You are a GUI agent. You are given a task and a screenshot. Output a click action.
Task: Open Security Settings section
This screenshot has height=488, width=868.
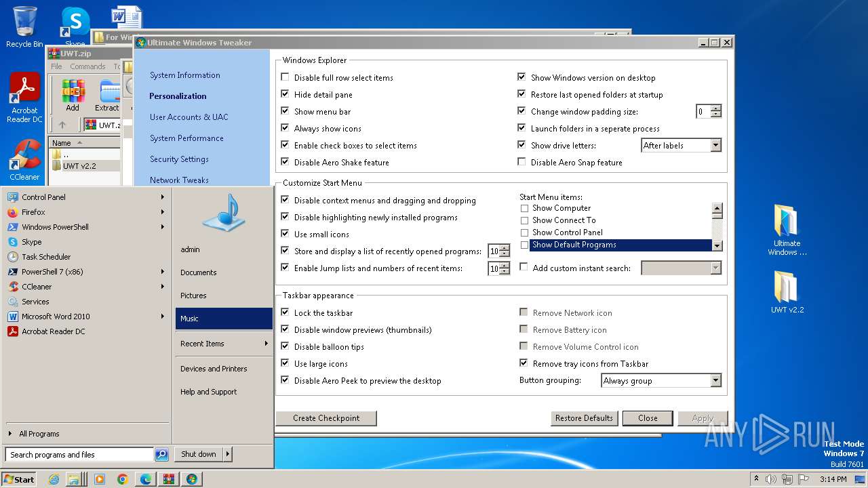click(x=179, y=159)
